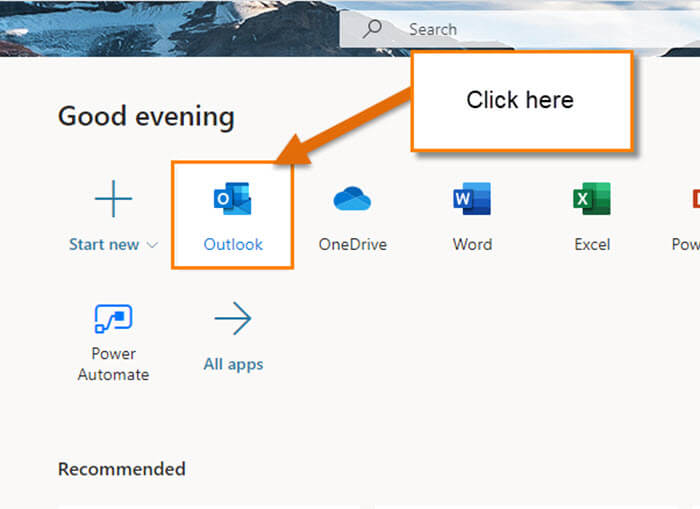Launch Excel from the app row
Viewport: 700px width, 509px height.
(592, 199)
